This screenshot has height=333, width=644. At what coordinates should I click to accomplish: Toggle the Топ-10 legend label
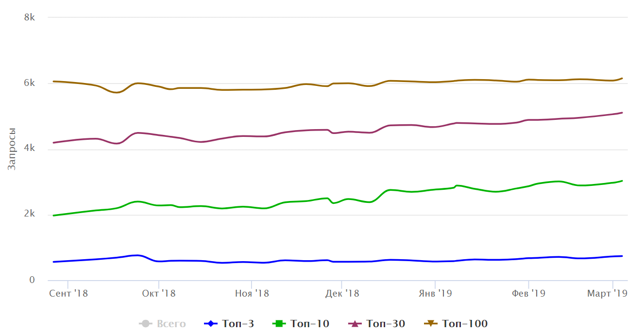click(x=309, y=324)
